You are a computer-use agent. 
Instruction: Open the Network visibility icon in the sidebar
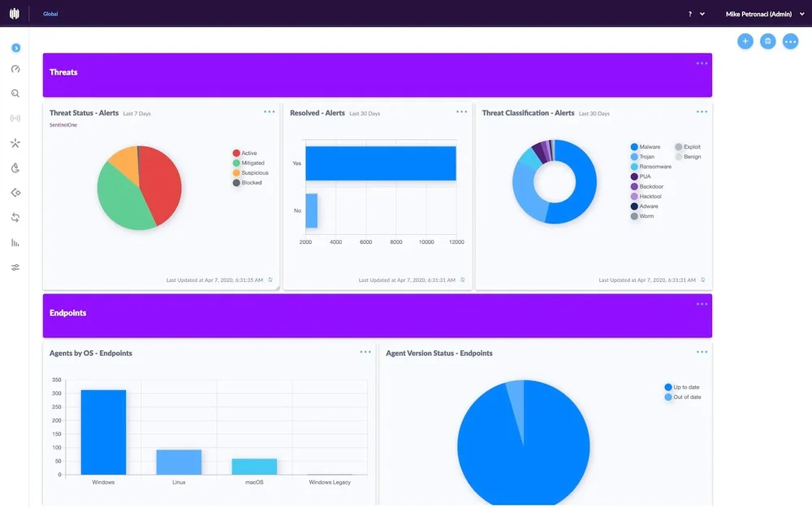15,118
